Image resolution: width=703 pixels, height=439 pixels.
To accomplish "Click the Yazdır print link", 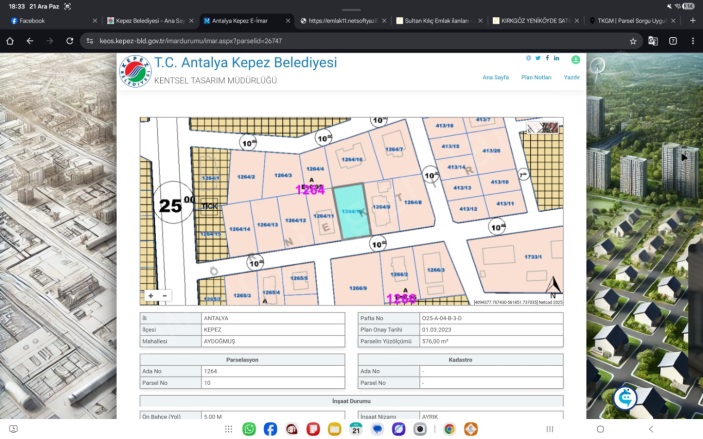I will (572, 76).
